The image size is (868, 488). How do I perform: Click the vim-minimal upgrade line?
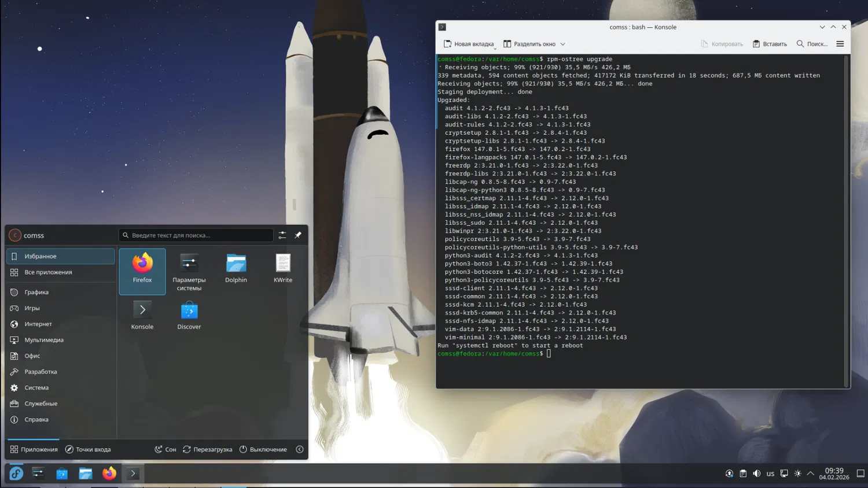(536, 338)
